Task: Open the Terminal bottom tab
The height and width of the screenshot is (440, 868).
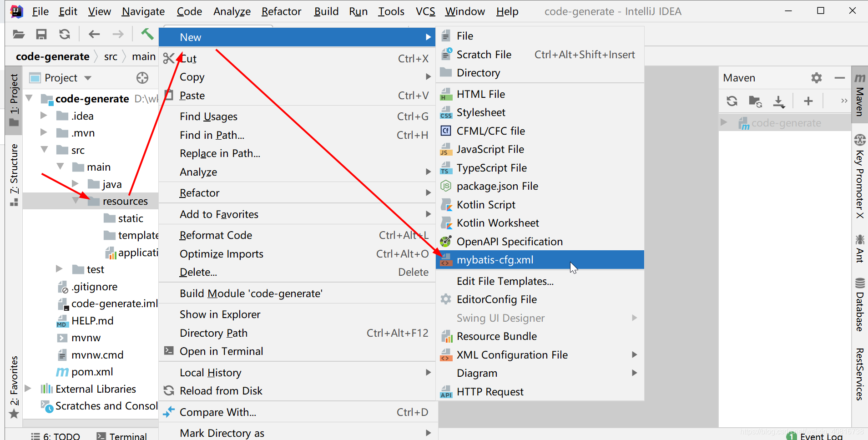Action: pyautogui.click(x=122, y=436)
